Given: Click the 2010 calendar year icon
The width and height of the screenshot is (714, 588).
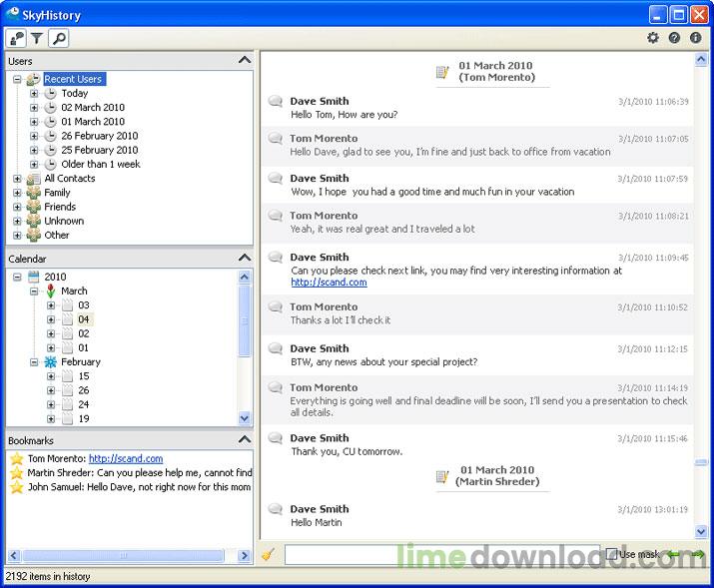Looking at the screenshot, I should pos(34,277).
